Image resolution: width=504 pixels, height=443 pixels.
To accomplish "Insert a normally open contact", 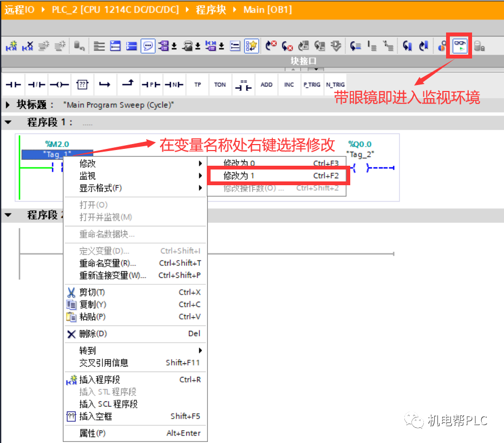I will 14,84.
